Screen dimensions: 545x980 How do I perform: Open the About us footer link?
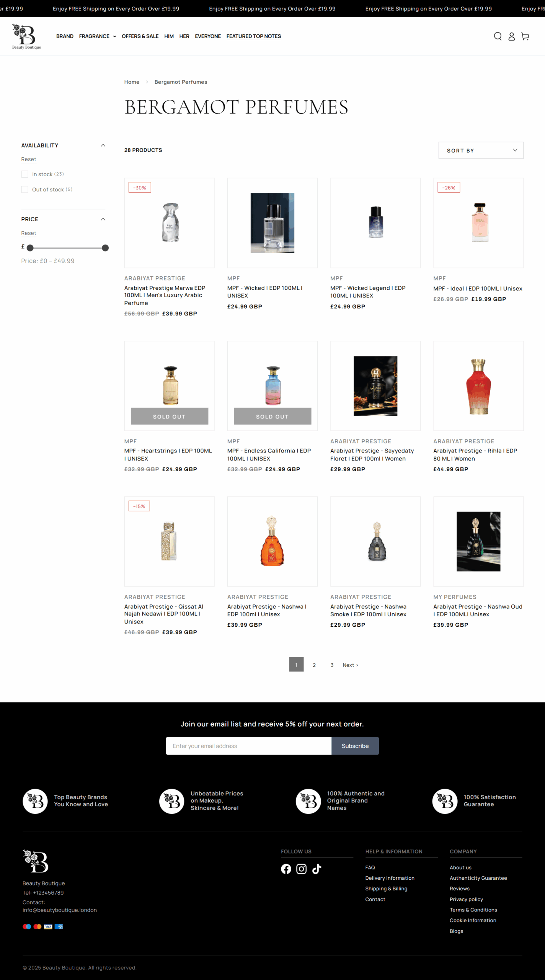(460, 867)
